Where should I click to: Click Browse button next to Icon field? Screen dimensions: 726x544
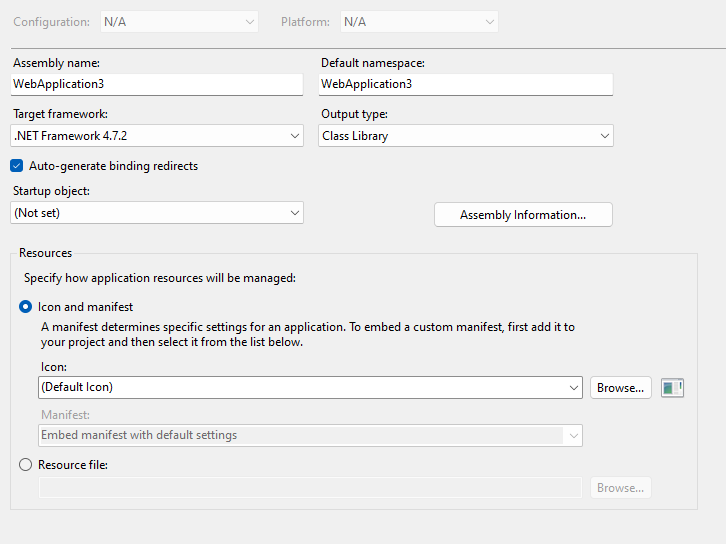[620, 387]
